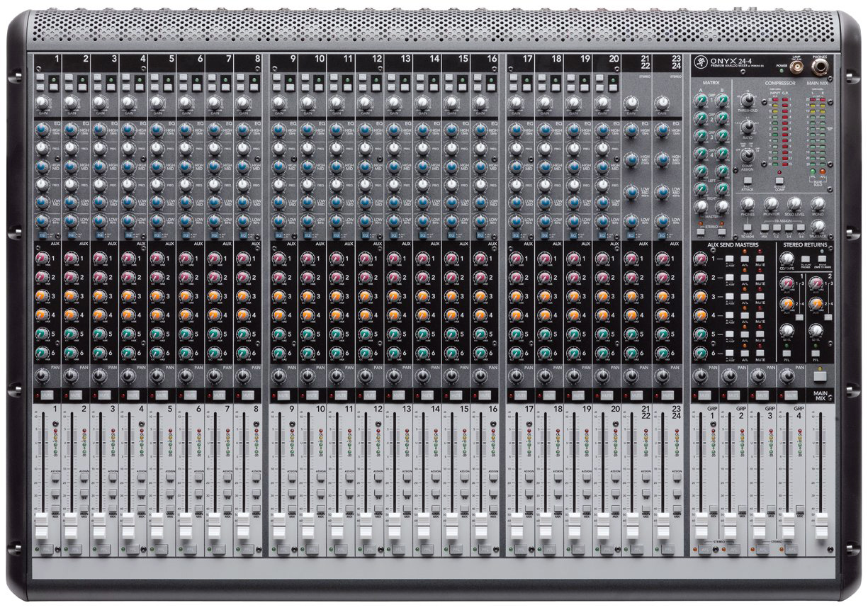Click the Solo Level knob

click(x=794, y=204)
